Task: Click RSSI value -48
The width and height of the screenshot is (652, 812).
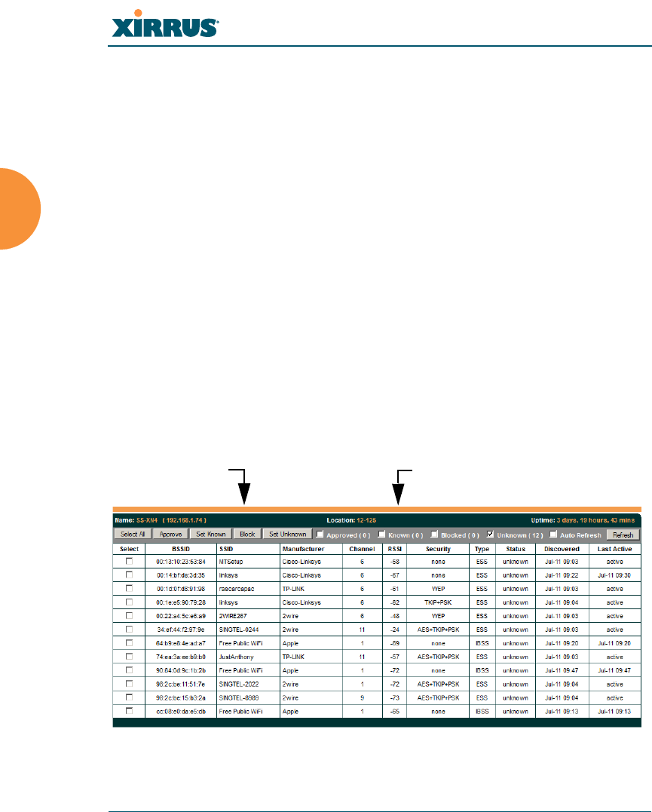Action: point(395,616)
